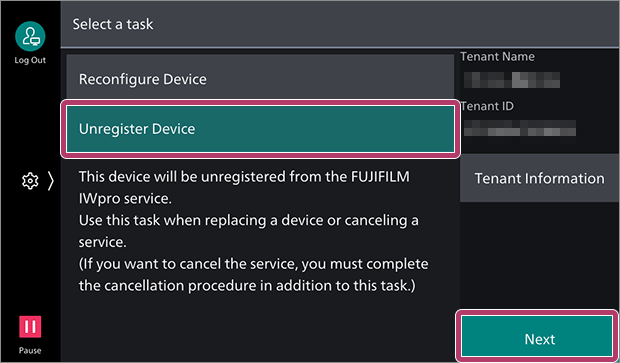
Task: Click the sentence about replacing a device
Action: coord(248,231)
